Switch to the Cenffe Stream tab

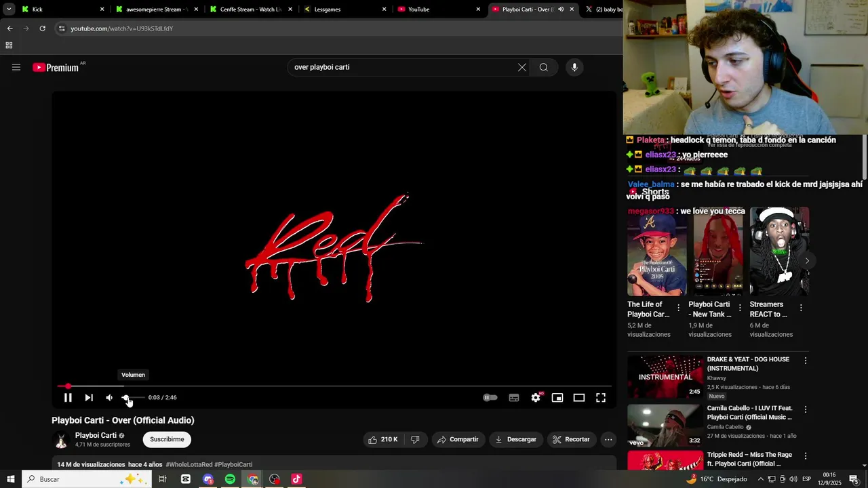tap(250, 9)
